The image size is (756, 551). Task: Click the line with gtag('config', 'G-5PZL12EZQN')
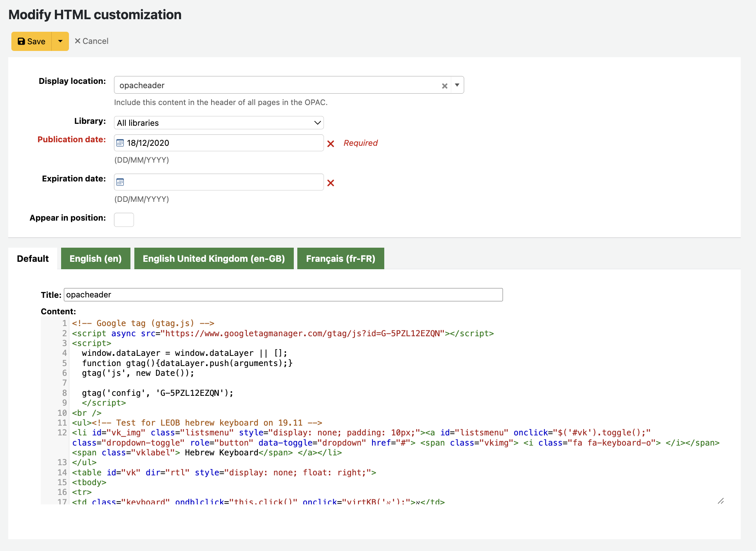(157, 393)
